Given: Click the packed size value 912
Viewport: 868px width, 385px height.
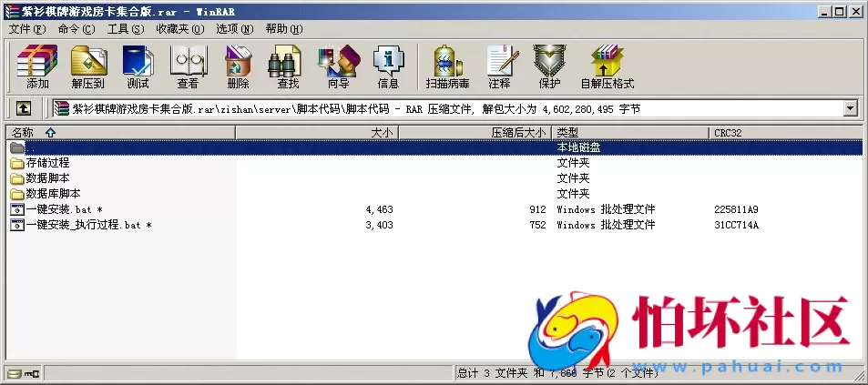Looking at the screenshot, I should [x=537, y=209].
